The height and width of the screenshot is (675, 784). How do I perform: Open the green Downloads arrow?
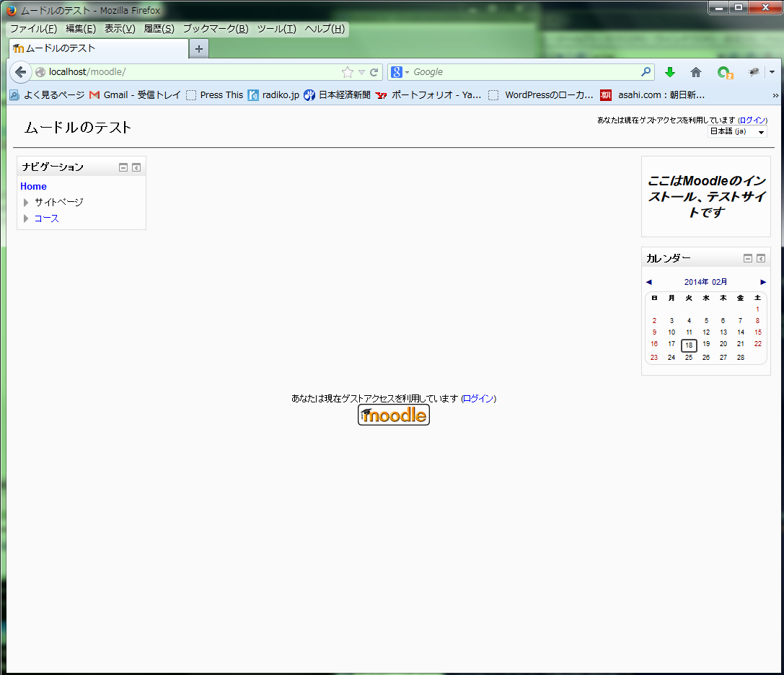coord(670,72)
